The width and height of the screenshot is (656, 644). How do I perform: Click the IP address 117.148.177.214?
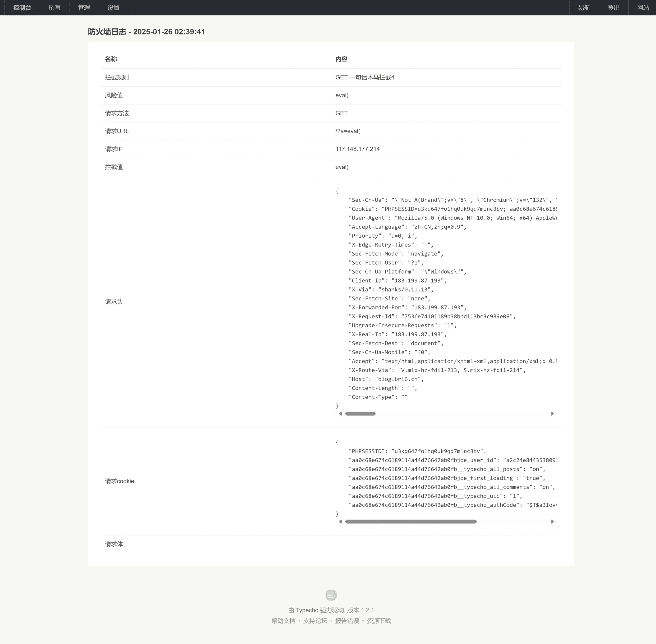(x=357, y=149)
